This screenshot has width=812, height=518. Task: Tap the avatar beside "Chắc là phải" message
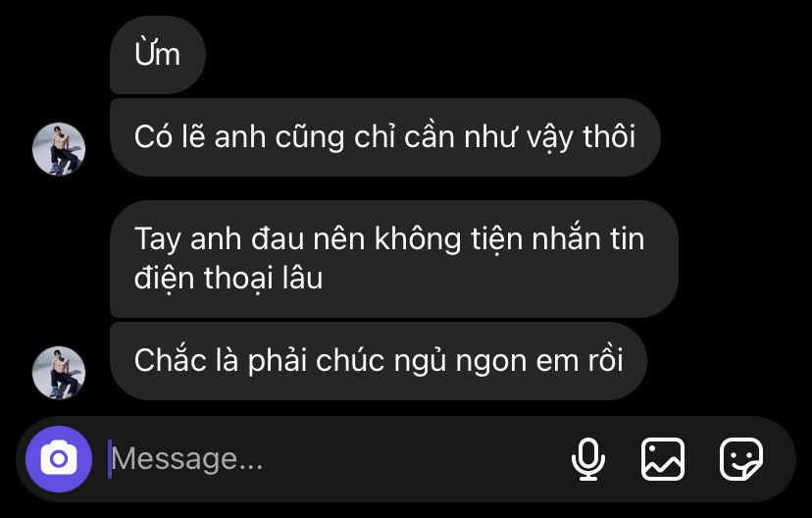(x=59, y=373)
